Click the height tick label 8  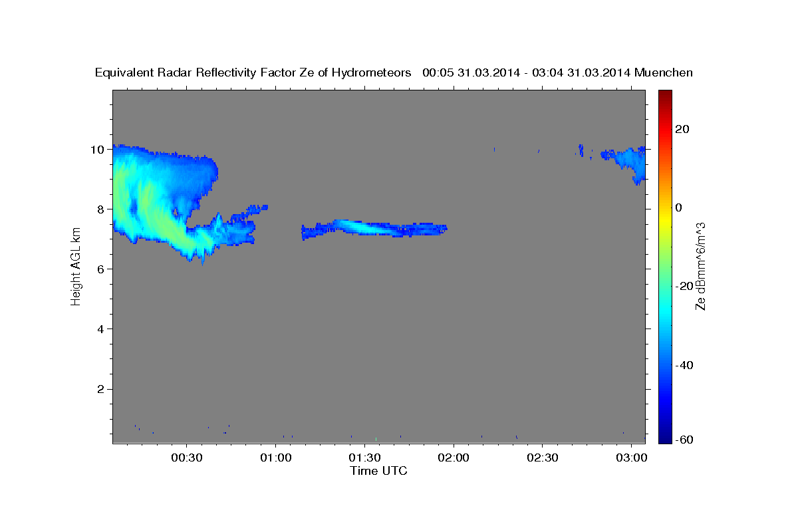[x=101, y=209]
